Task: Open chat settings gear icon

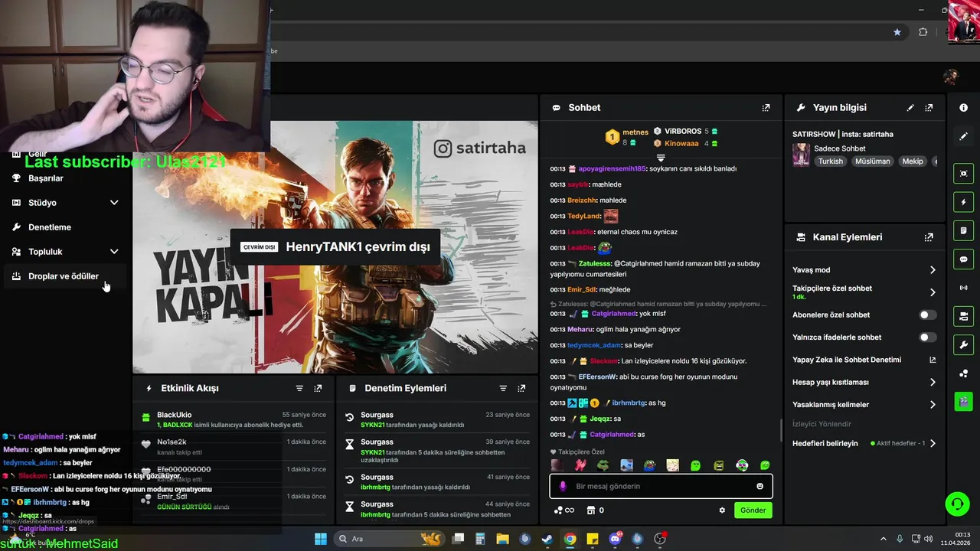Action: [722, 510]
